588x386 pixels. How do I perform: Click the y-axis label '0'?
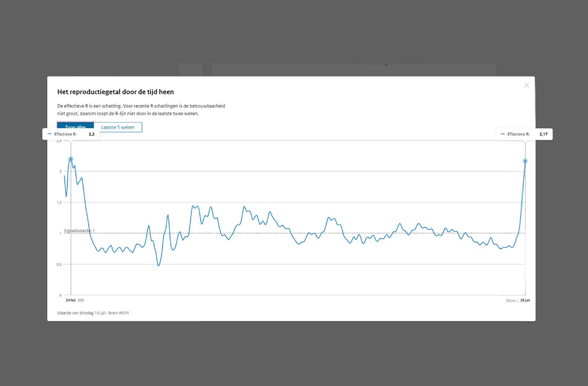coord(60,295)
